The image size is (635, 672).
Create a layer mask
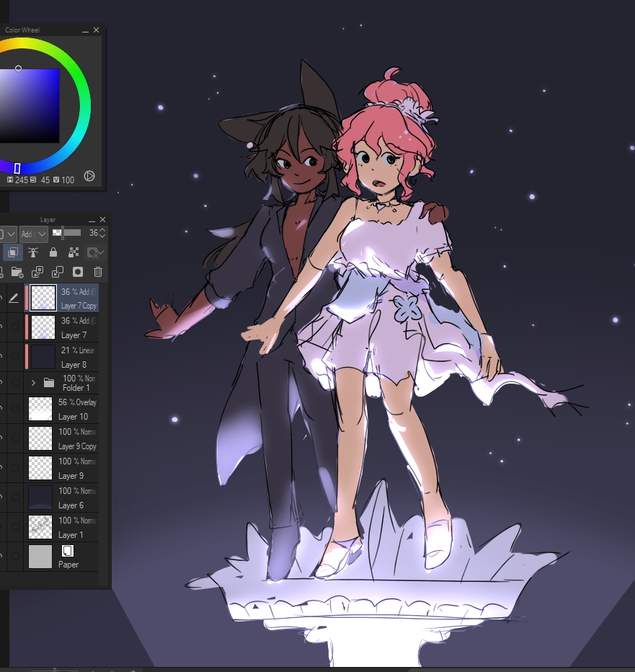click(x=78, y=272)
